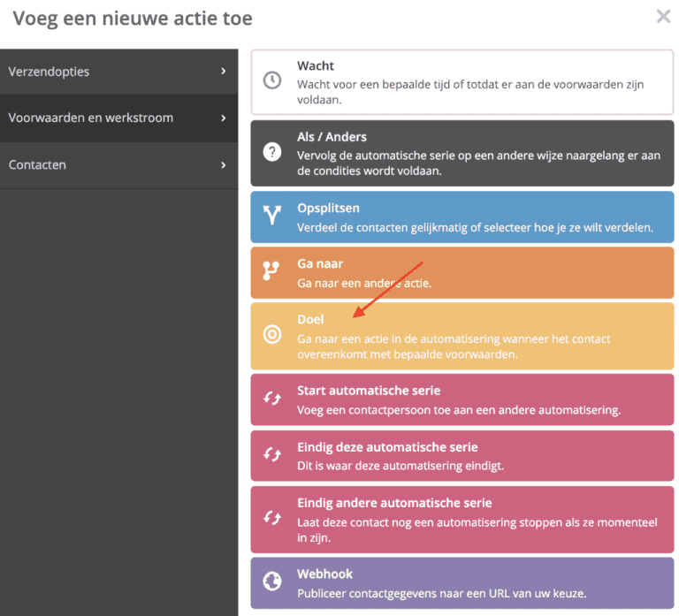Click the Doel action description text
Screen dimensions: 679x616
453,346
